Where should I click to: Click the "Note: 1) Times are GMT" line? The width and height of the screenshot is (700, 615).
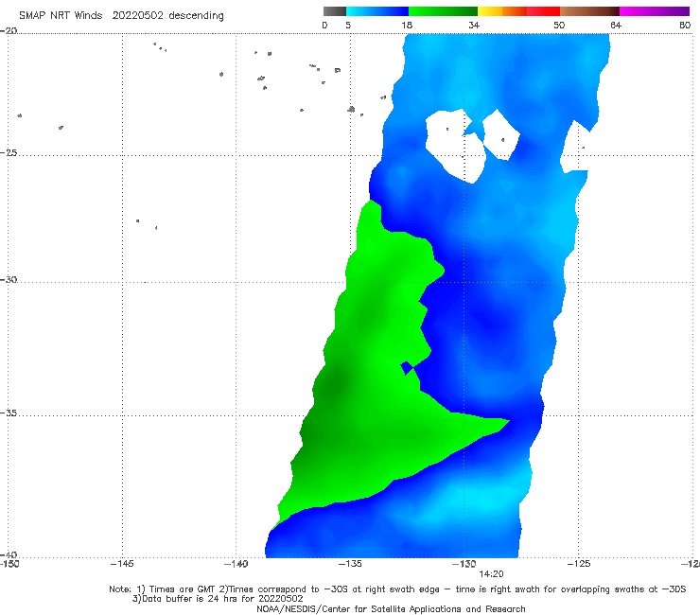click(x=397, y=589)
